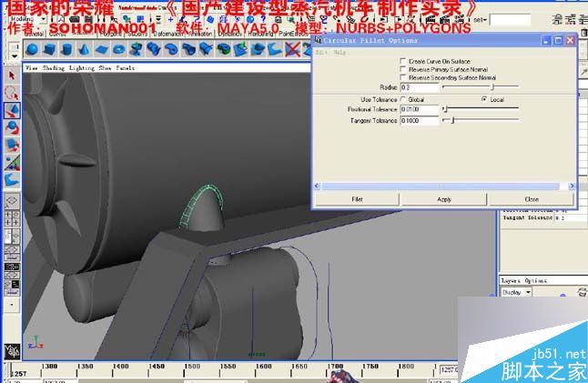Switch to single perspective view layout
Image resolution: width=588 pixels, height=383 pixels.
(12, 201)
